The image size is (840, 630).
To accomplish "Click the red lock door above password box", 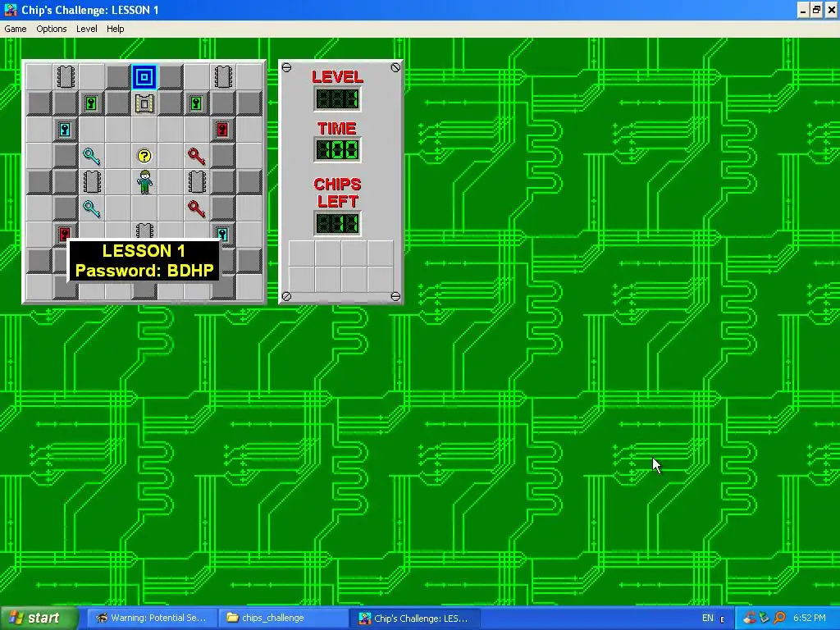I will point(64,232).
